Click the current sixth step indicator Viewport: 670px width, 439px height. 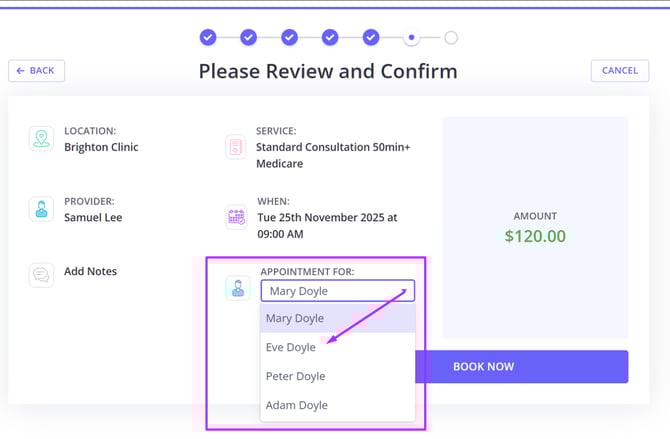tap(411, 38)
